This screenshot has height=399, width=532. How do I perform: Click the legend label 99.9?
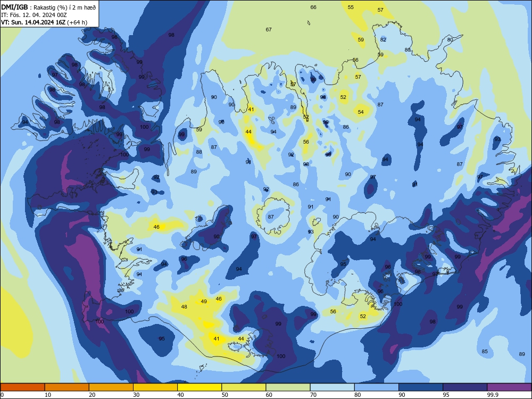492,395
